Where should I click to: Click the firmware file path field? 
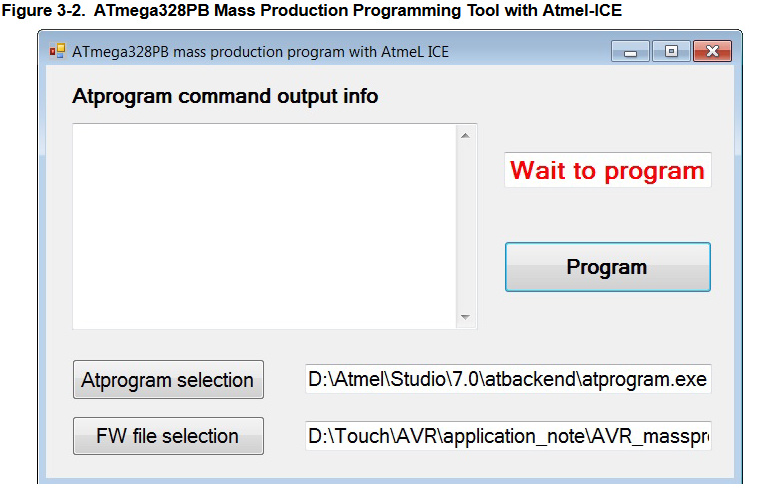coord(508,436)
